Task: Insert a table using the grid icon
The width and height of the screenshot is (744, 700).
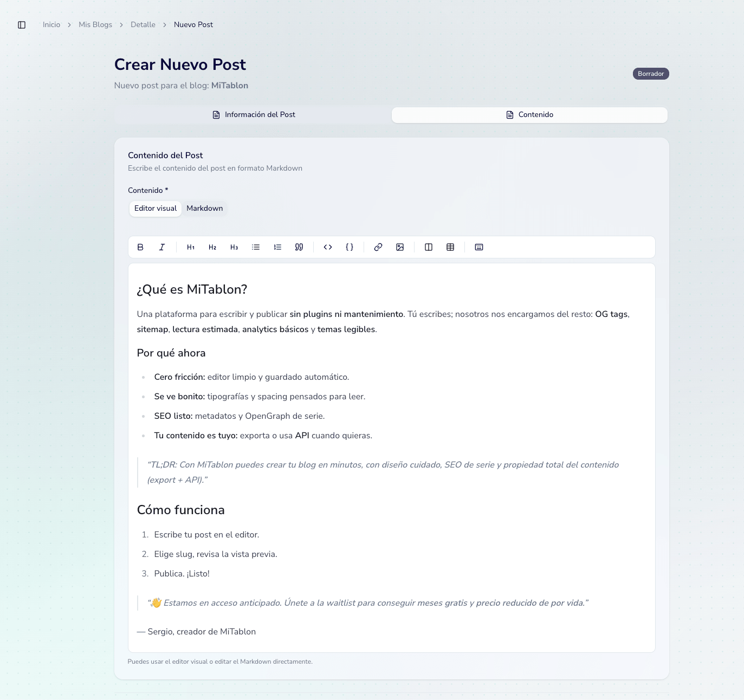Action: (x=450, y=247)
